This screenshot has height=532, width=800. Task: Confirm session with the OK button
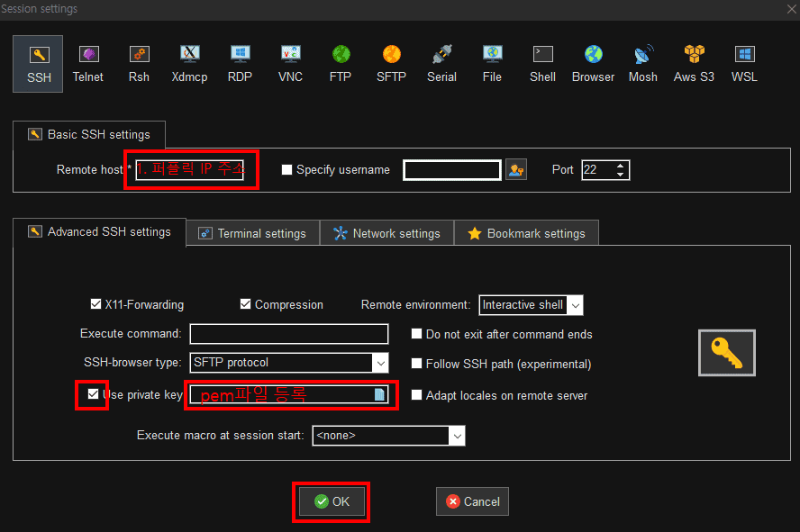point(332,501)
